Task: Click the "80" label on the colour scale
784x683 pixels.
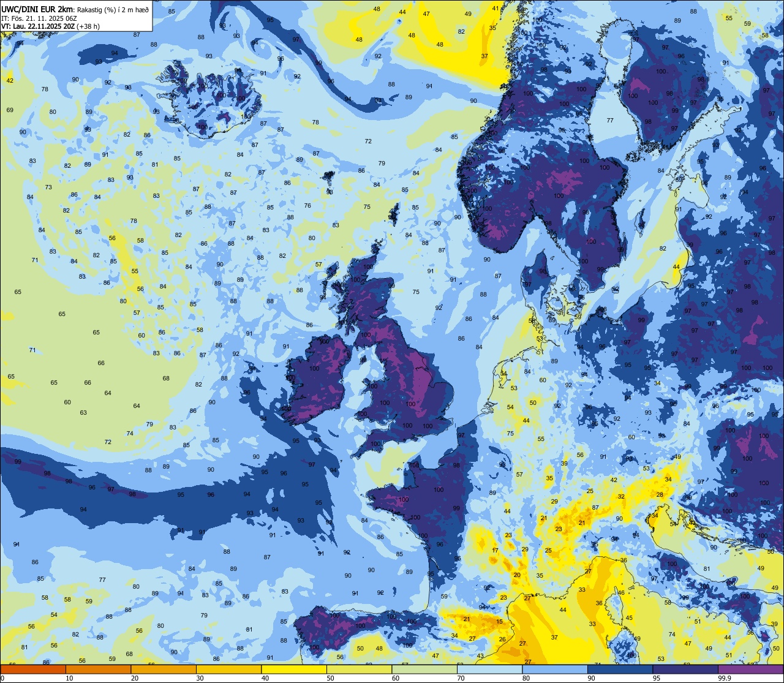Action: point(526,678)
